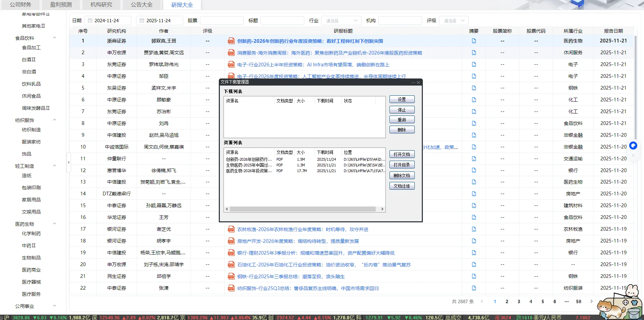Click right arrow of resource list scrollbar
Screen dimensions: 644x320
click(382, 209)
